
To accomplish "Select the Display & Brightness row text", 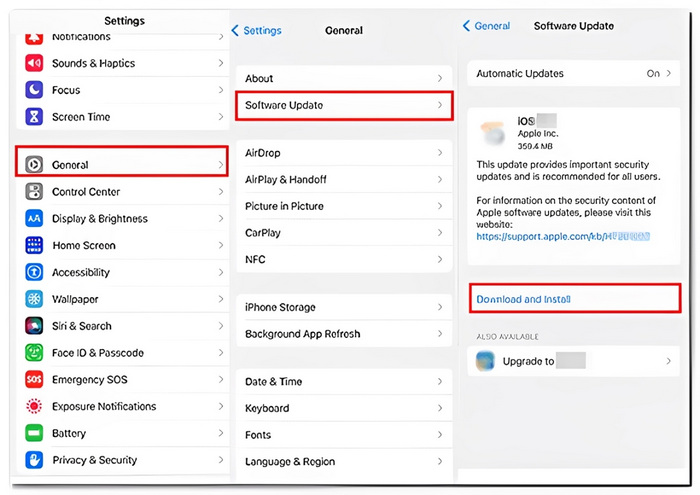I will (100, 218).
